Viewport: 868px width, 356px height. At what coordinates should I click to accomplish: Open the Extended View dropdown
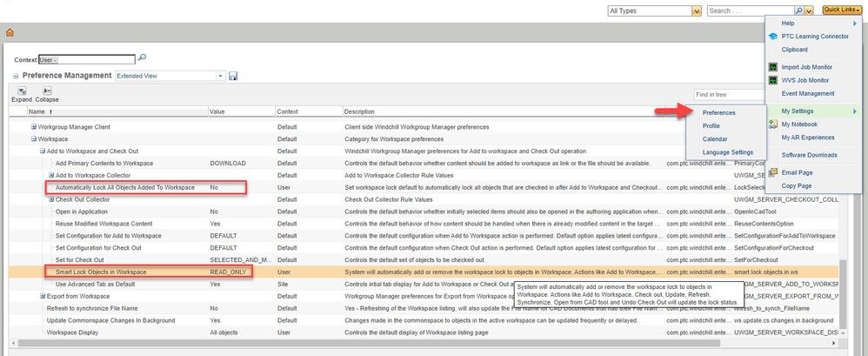point(222,76)
